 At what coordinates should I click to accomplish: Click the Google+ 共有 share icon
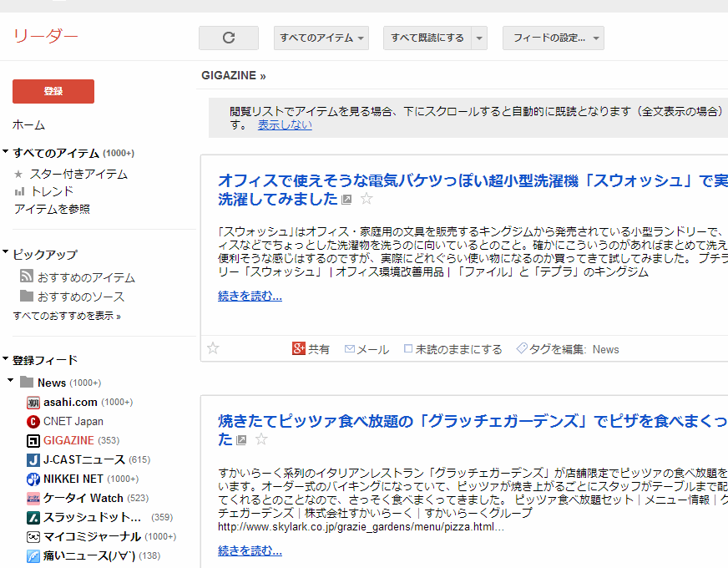click(x=298, y=348)
